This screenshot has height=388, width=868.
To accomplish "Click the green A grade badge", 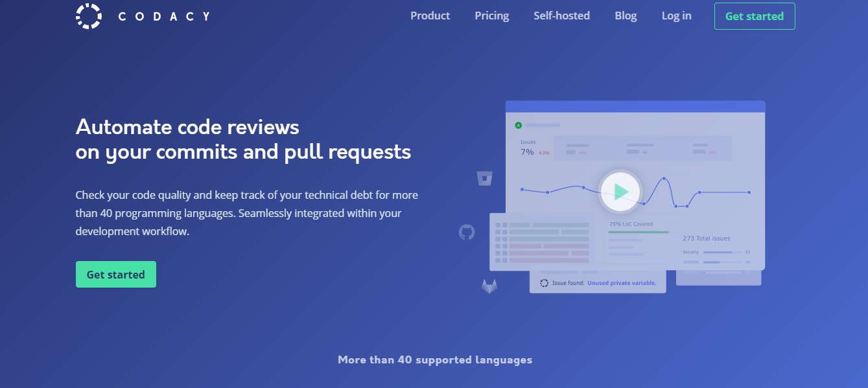I will coord(518,125).
